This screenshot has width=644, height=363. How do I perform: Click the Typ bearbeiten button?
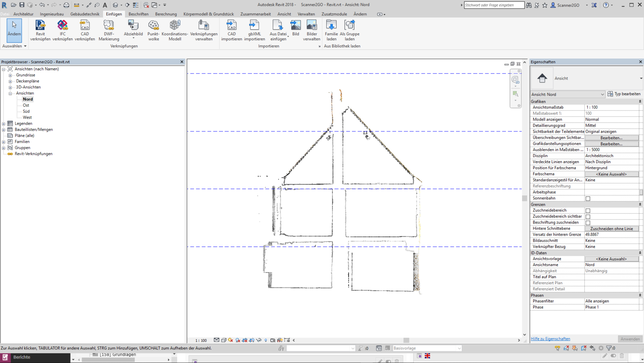[x=624, y=94]
